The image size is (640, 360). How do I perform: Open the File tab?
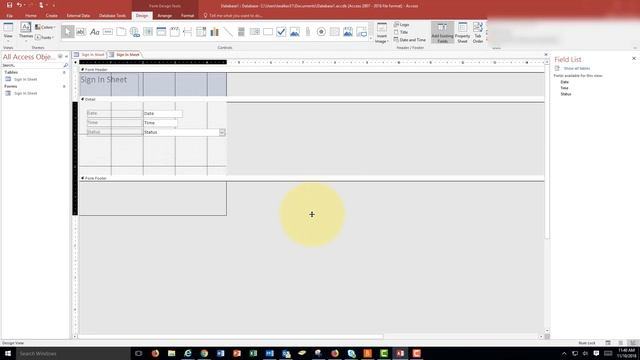click(x=9, y=16)
